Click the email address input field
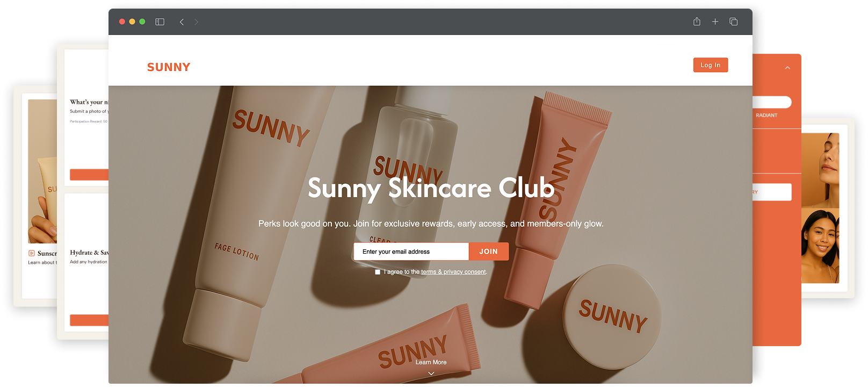The height and width of the screenshot is (388, 868). coord(411,252)
